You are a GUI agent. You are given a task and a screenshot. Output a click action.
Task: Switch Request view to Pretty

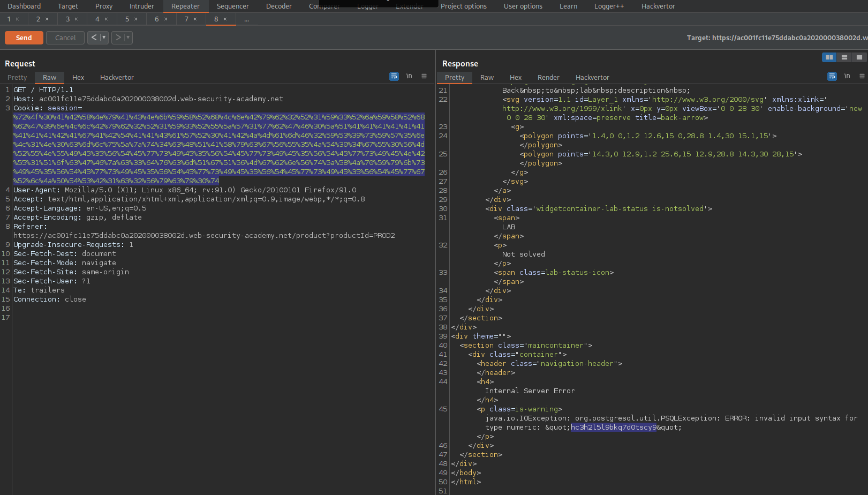pyautogui.click(x=17, y=78)
